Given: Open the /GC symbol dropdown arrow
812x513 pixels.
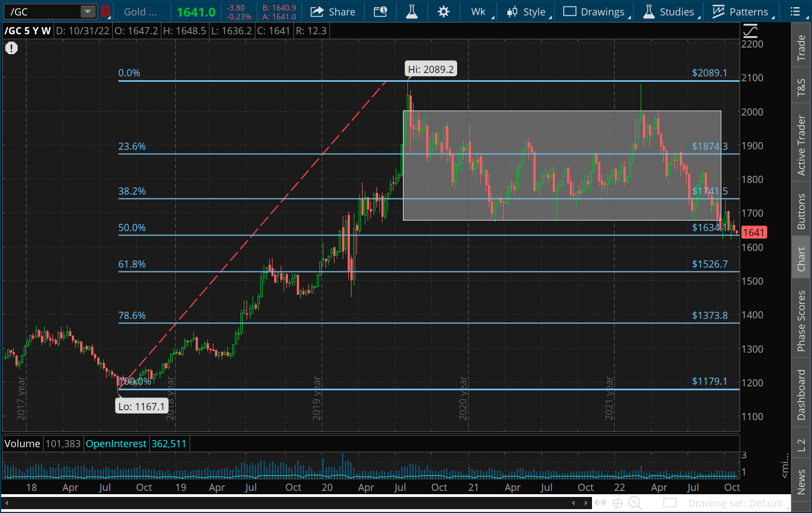Looking at the screenshot, I should click(x=88, y=12).
